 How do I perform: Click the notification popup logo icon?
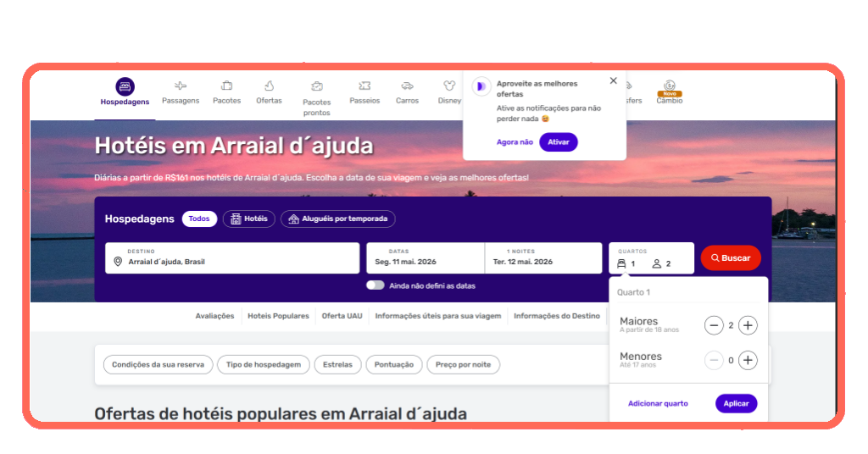click(x=481, y=86)
